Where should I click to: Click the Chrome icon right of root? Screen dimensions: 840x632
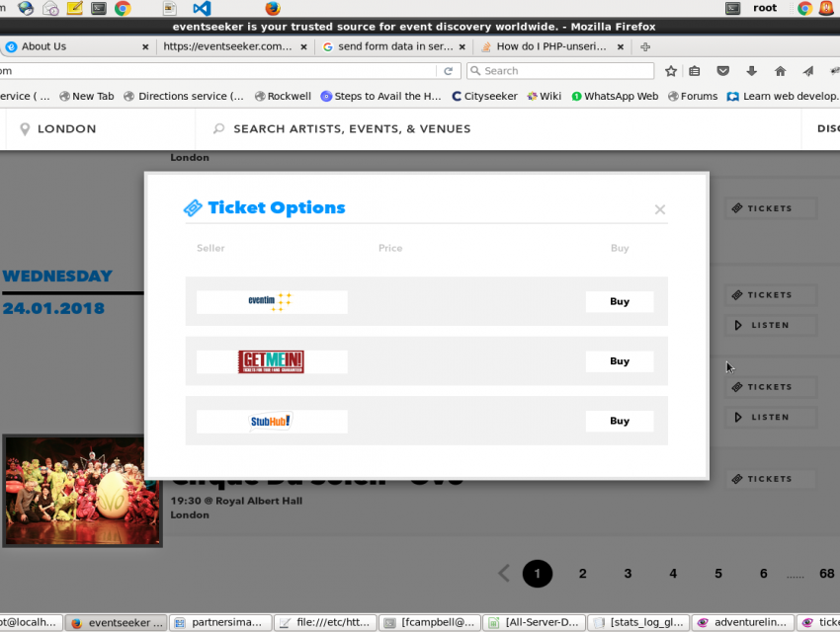click(x=804, y=8)
